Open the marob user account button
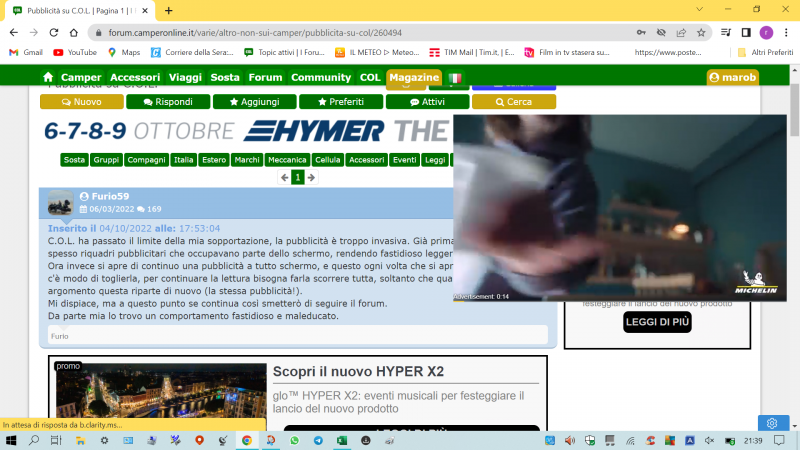The width and height of the screenshot is (800, 450). 732,78
